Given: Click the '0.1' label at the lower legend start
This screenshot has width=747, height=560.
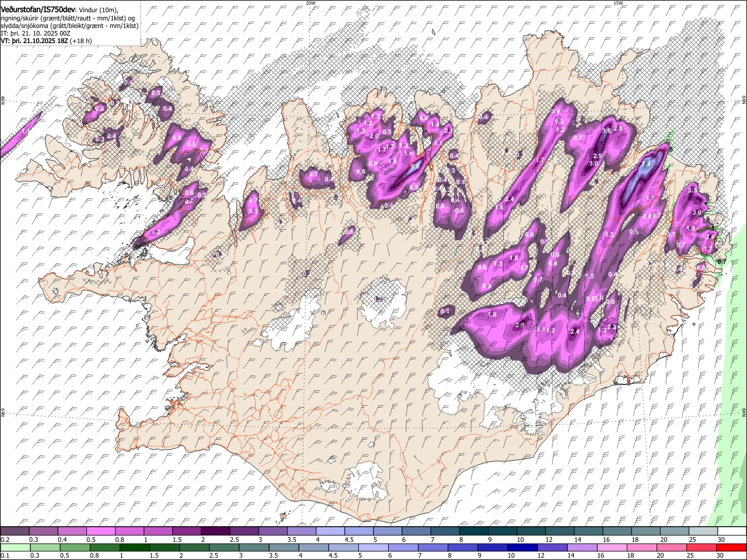Looking at the screenshot, I should coord(5,555).
